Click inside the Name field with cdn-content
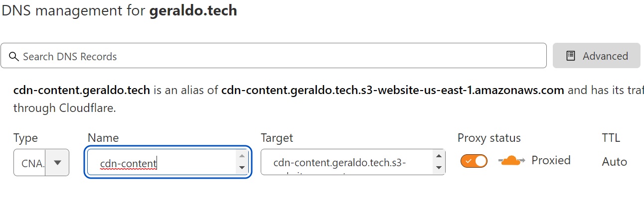Image resolution: width=644 pixels, height=205 pixels. (160, 163)
